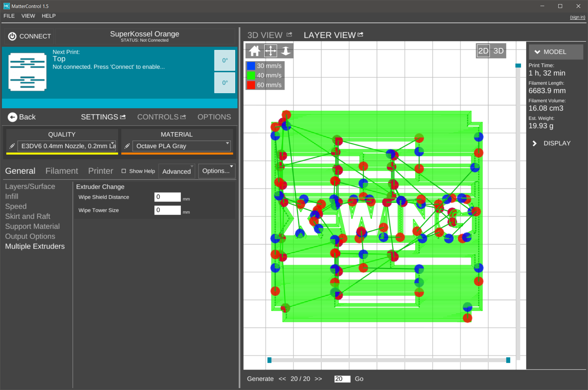Click the Connect power icon
Screen dimensions: 588x390
[12, 36]
